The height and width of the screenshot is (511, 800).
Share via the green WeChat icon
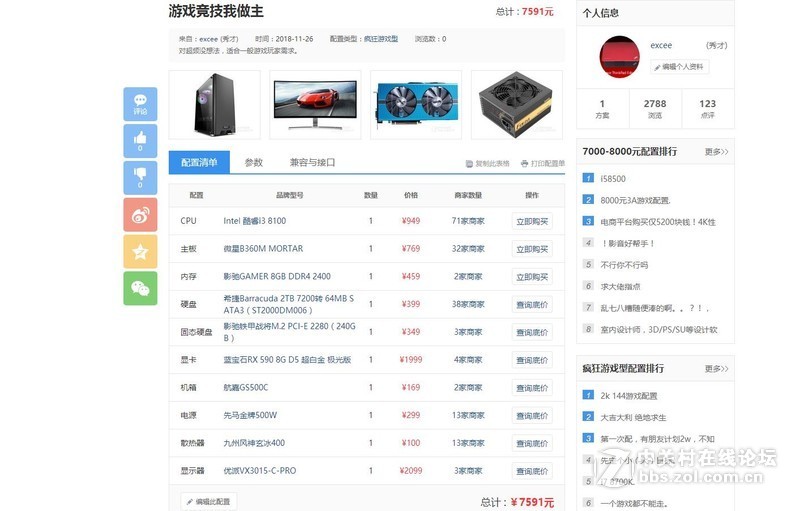pos(140,288)
